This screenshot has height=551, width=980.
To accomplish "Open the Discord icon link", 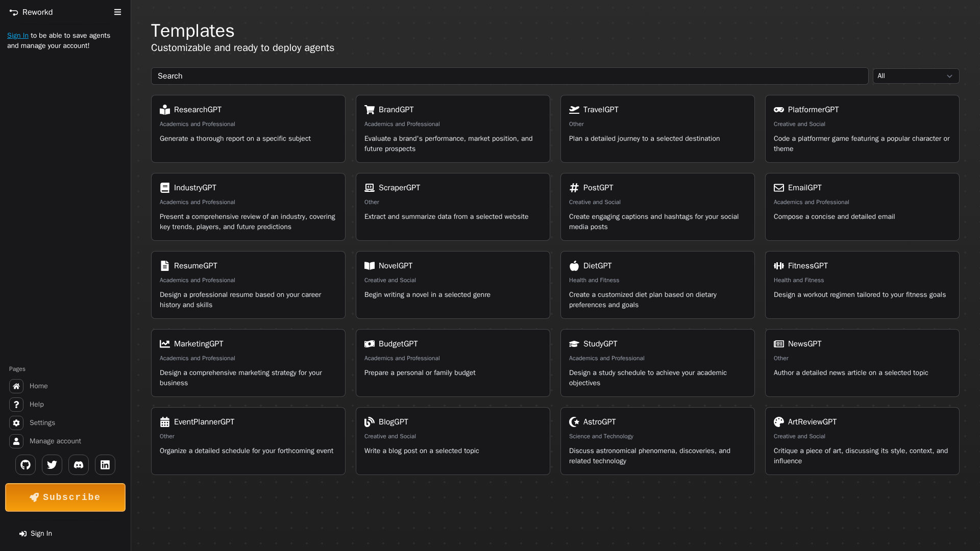I will click(79, 465).
